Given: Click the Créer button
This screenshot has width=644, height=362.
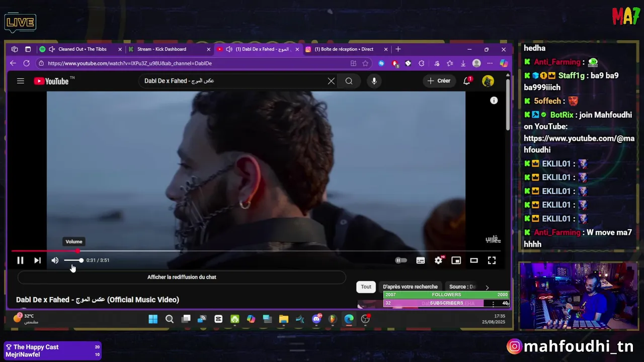Looking at the screenshot, I should coord(439,81).
